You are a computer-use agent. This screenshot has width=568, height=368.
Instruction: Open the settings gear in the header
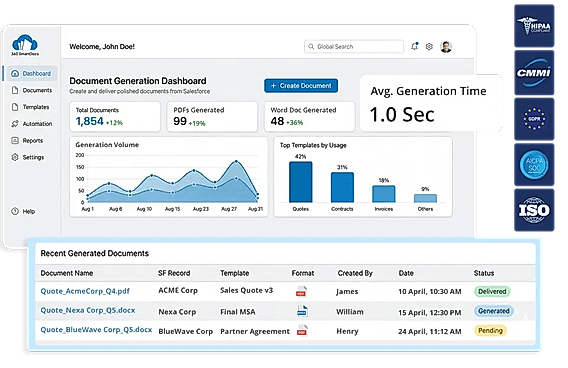click(429, 47)
